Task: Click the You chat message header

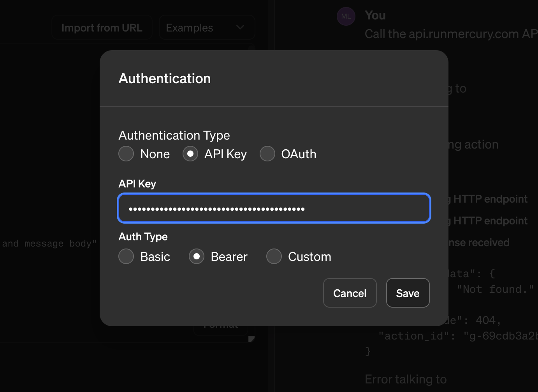Action: click(375, 15)
